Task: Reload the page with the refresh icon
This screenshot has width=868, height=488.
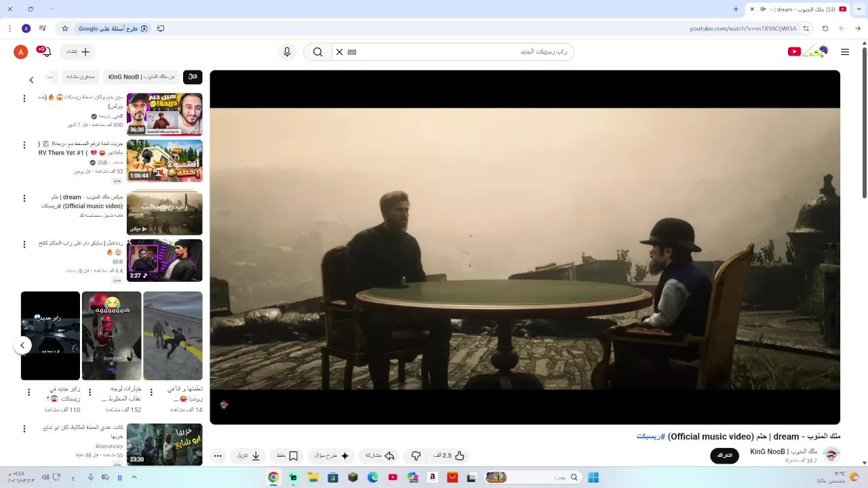Action: [825, 28]
